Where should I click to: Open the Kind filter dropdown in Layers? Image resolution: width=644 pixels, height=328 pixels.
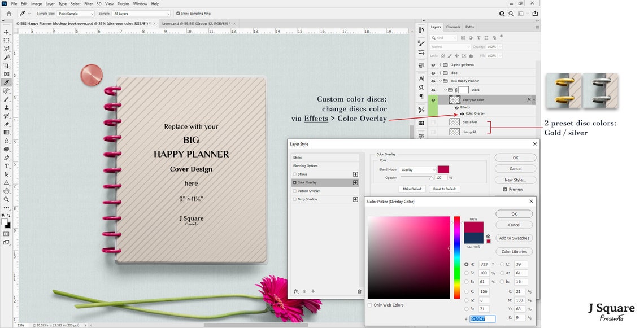443,38
